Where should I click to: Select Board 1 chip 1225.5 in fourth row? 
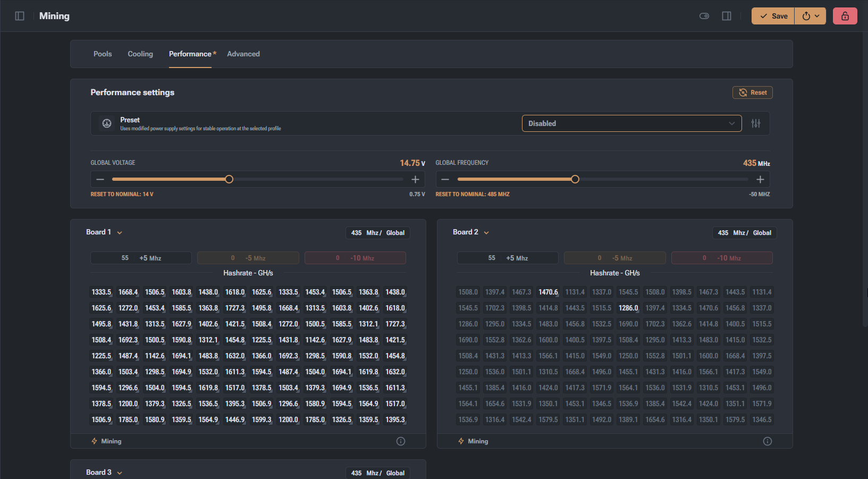[x=262, y=340]
